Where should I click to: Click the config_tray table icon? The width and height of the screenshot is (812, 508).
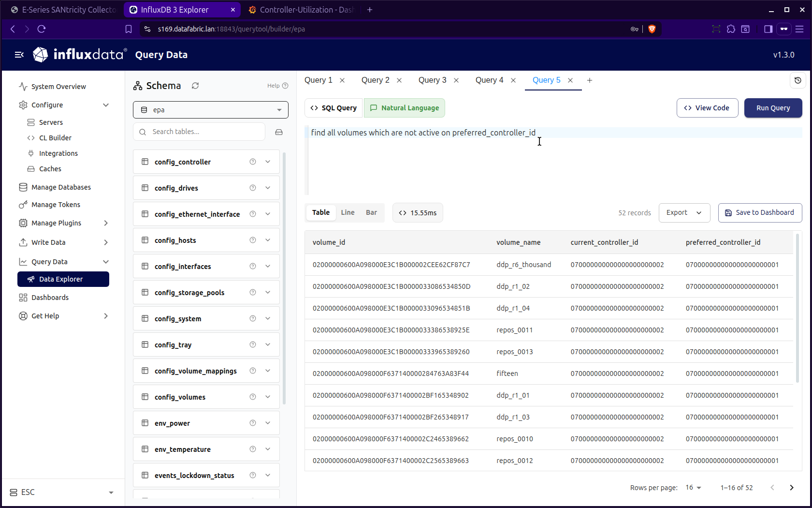pos(145,344)
